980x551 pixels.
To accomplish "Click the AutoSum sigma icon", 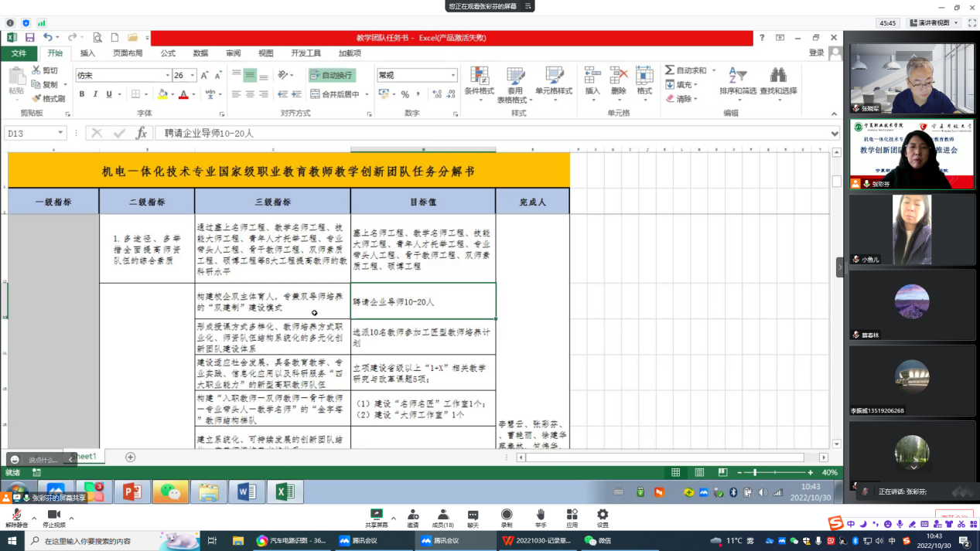I will pos(670,70).
